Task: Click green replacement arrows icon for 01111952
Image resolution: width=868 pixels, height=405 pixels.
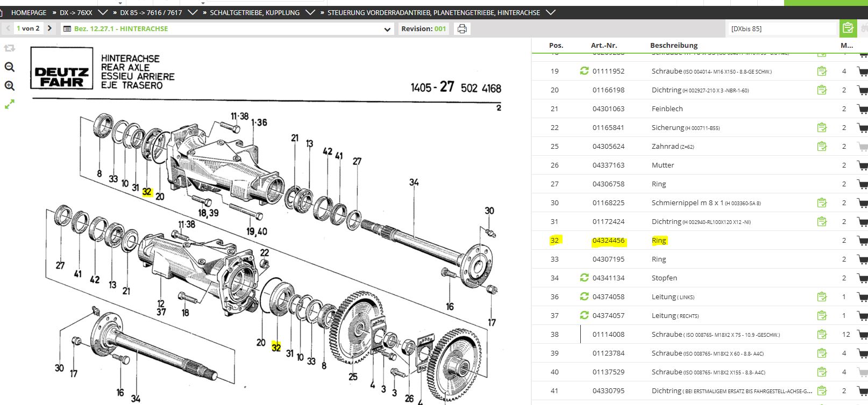Action: 584,71
